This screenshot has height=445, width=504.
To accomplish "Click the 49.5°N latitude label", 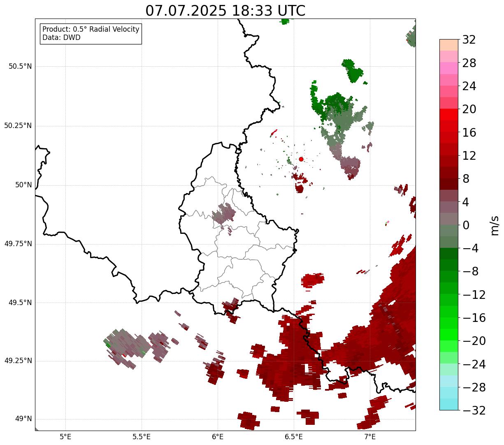I will 20,303.
